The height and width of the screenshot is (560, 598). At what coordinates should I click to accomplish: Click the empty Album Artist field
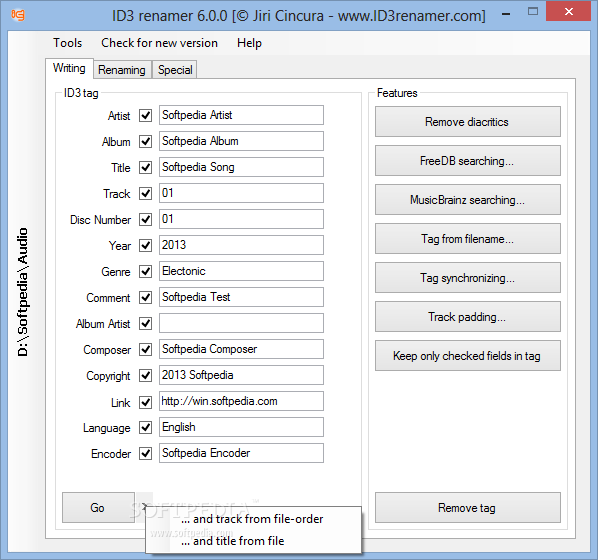[x=241, y=323]
